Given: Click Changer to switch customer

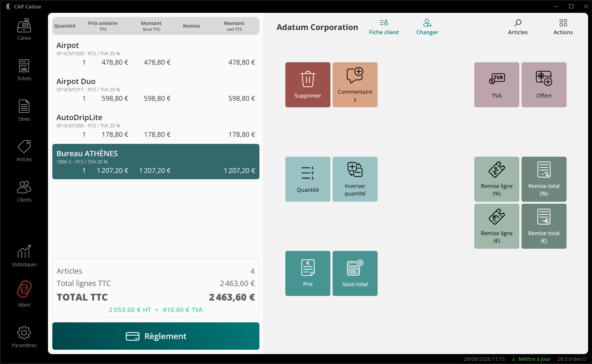Looking at the screenshot, I should coord(427,27).
